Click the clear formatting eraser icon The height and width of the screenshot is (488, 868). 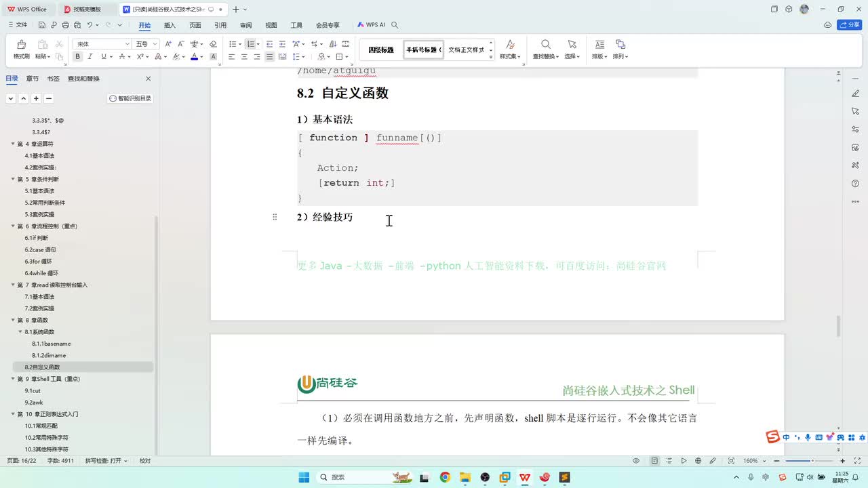213,44
